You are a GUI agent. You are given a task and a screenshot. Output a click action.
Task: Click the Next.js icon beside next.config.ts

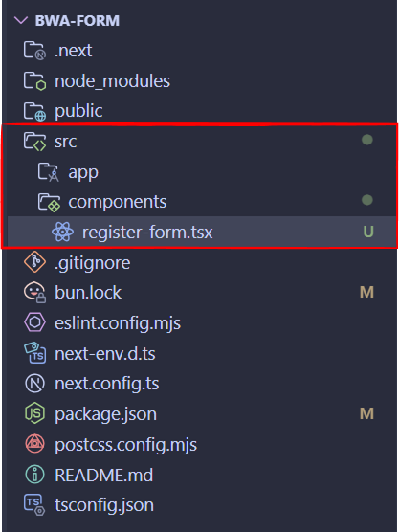(x=34, y=384)
